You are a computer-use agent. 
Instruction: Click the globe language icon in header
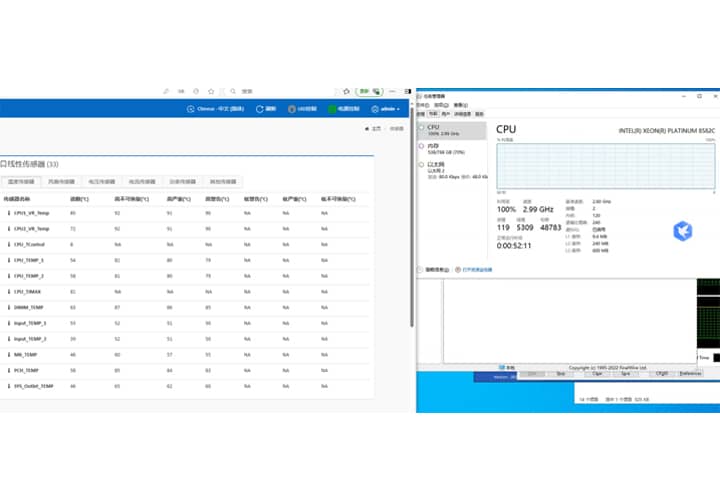[189, 109]
